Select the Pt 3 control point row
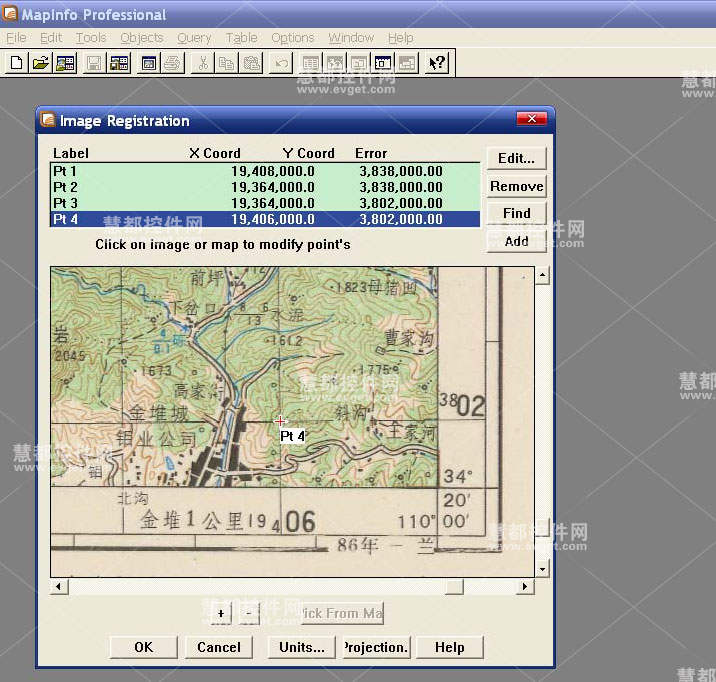This screenshot has height=682, width=716. (265, 203)
